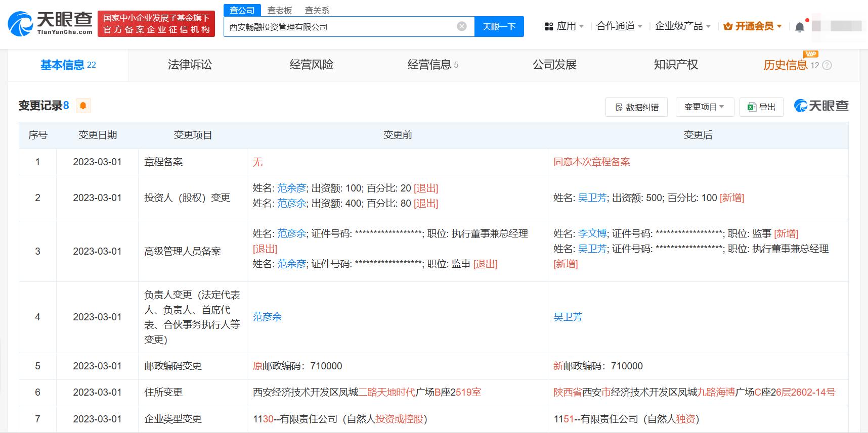Open 李文博 person link in row 3
The height and width of the screenshot is (433, 868).
592,233
